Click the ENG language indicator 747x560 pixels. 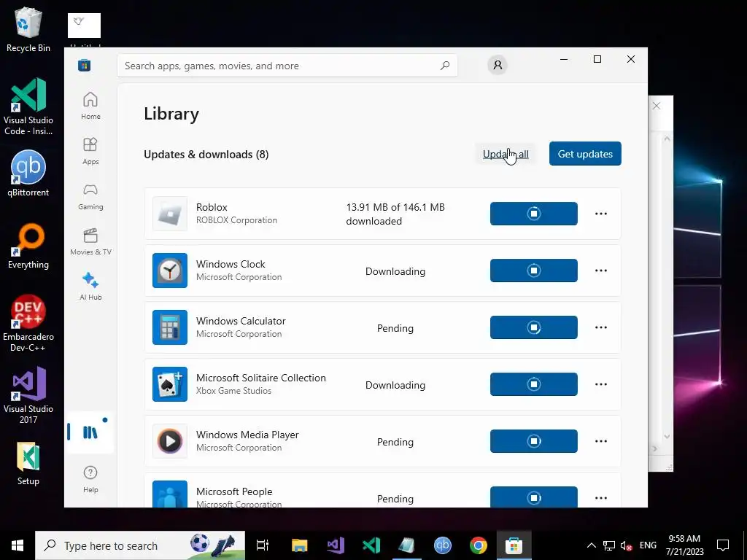pyautogui.click(x=648, y=545)
